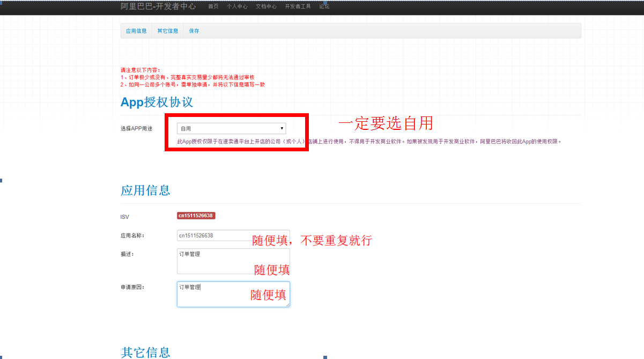644x359 pixels.
Task: Go to 首页 in top navigation
Action: coord(213,6)
